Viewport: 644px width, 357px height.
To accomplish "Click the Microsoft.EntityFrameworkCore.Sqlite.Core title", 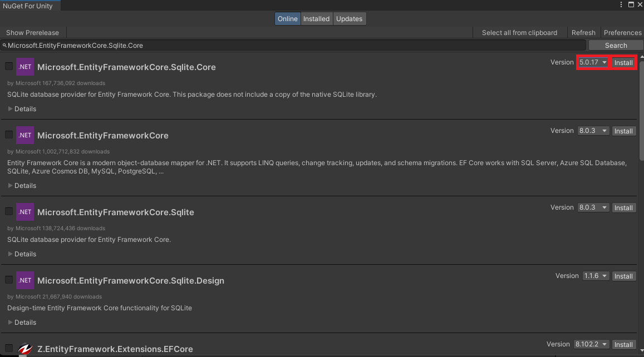I will [126, 67].
